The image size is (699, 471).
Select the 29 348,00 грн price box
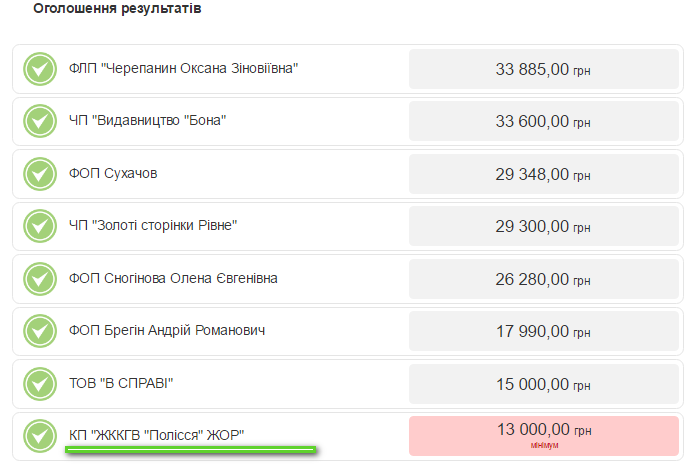point(543,174)
